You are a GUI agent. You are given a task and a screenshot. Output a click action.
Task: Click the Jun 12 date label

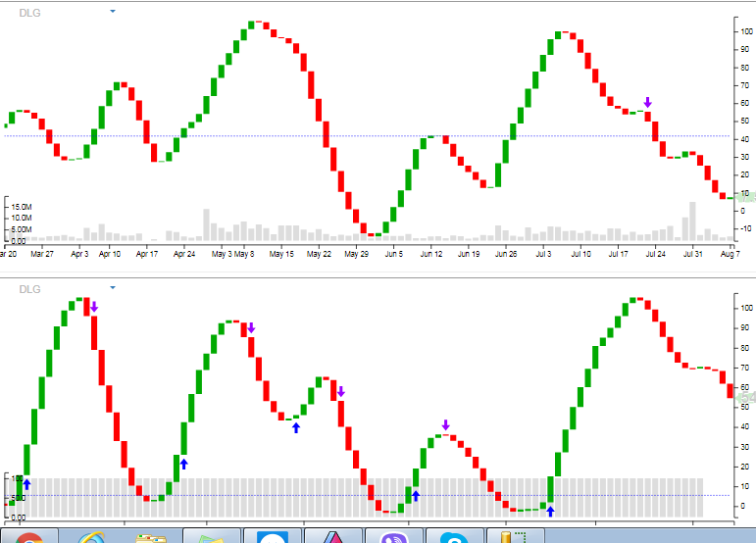tap(431, 254)
